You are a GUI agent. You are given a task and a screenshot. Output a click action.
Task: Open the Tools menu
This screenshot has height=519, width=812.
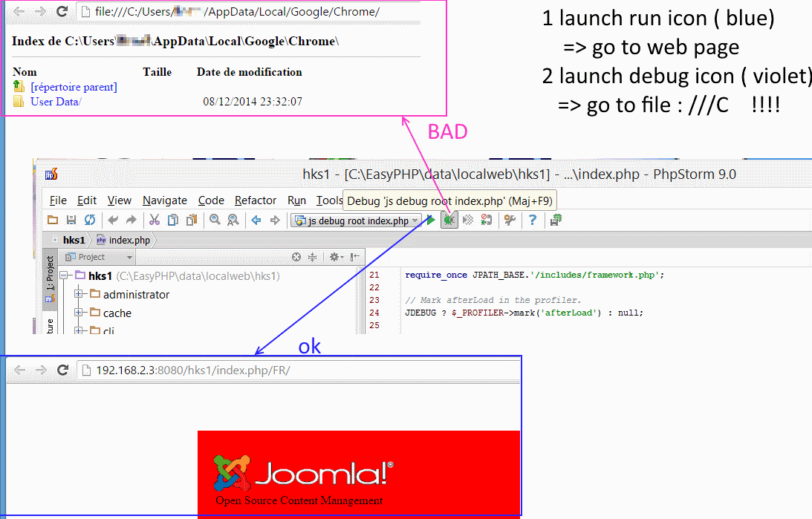coord(329,200)
